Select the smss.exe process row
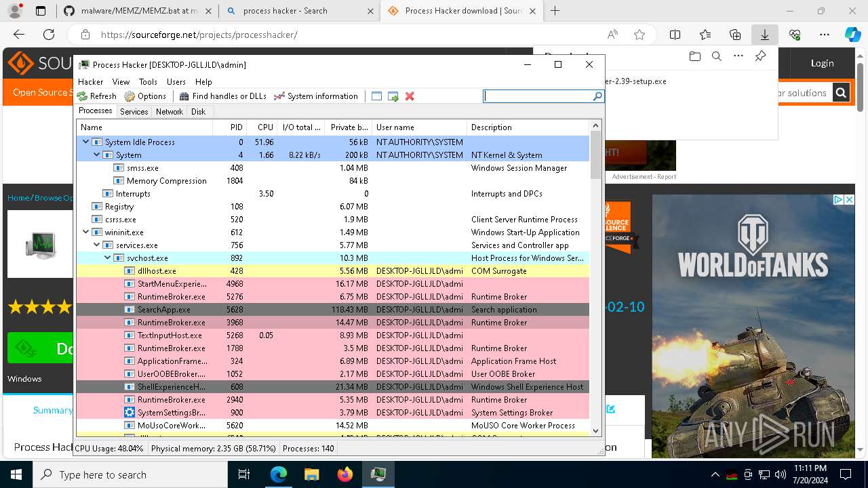The width and height of the screenshot is (868, 488). 333,167
